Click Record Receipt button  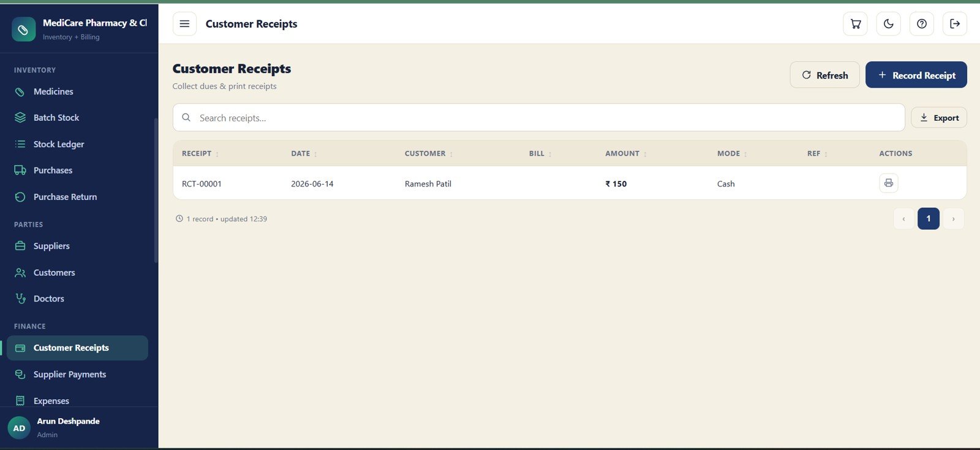(916, 75)
